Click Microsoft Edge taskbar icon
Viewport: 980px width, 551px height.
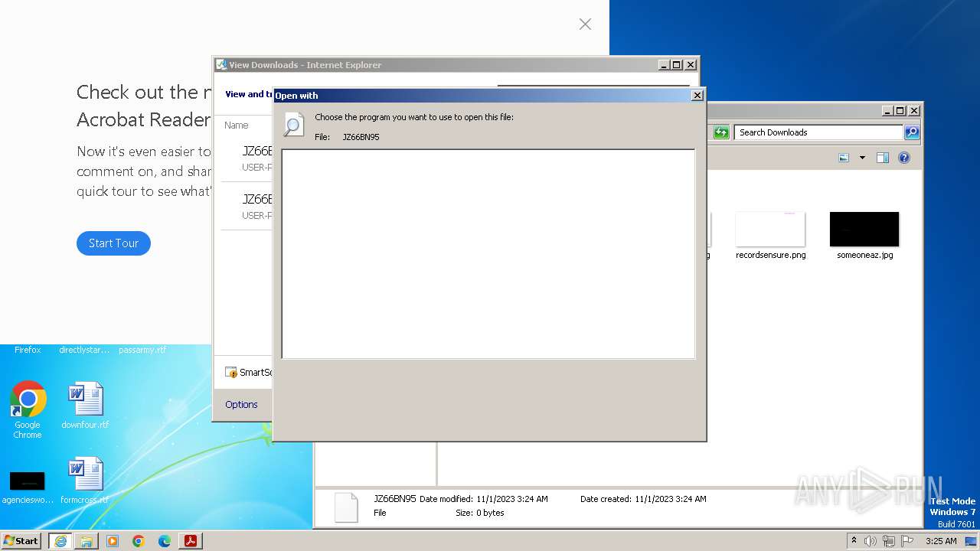click(165, 541)
